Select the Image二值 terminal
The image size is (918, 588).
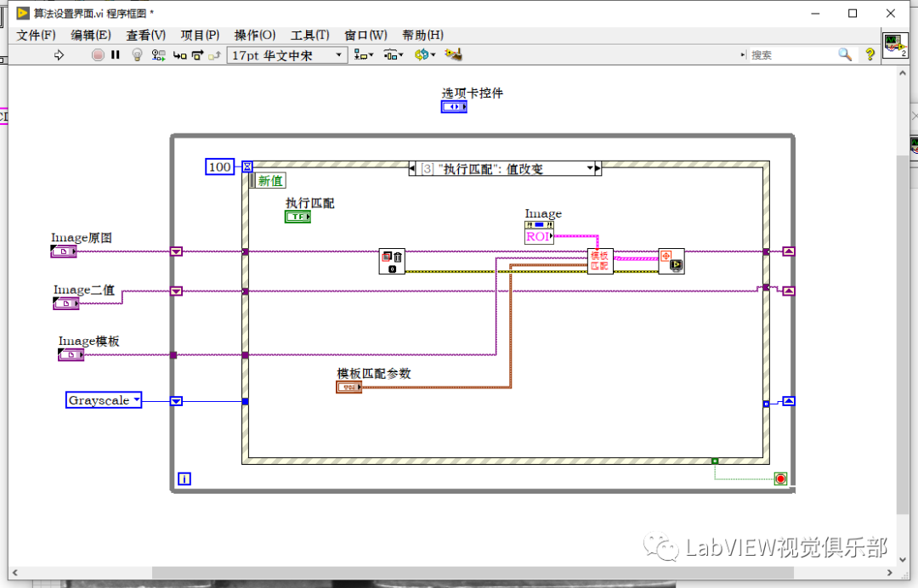(66, 303)
